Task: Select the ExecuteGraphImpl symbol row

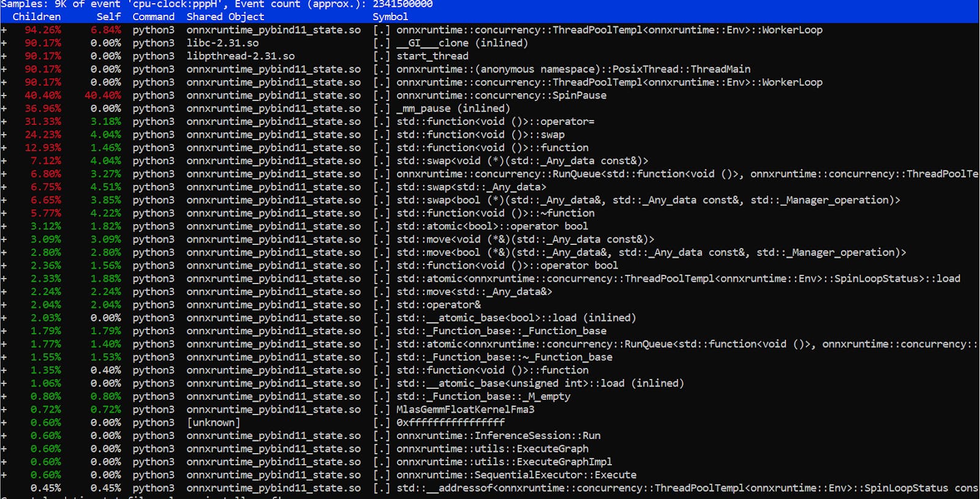Action: tap(503, 462)
